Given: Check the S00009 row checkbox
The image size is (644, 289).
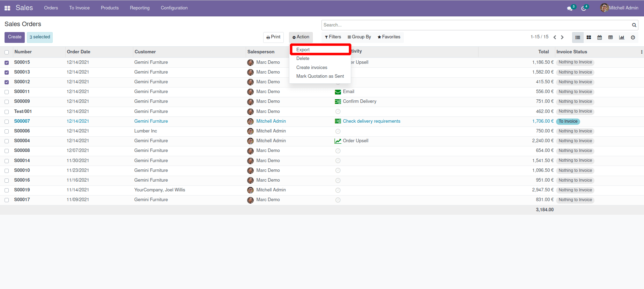Looking at the screenshot, I should [7, 102].
